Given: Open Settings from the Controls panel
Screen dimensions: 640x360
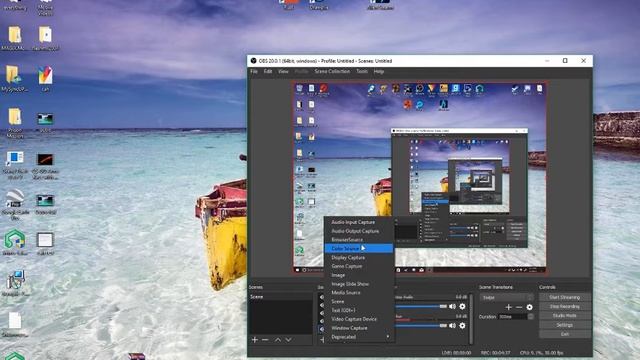Looking at the screenshot, I should 564,325.
